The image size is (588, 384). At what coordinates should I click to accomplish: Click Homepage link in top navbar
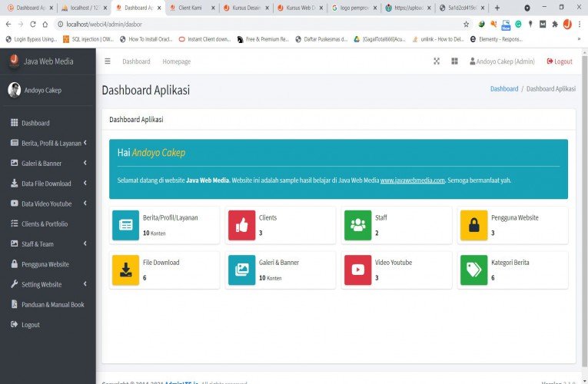[x=176, y=61]
